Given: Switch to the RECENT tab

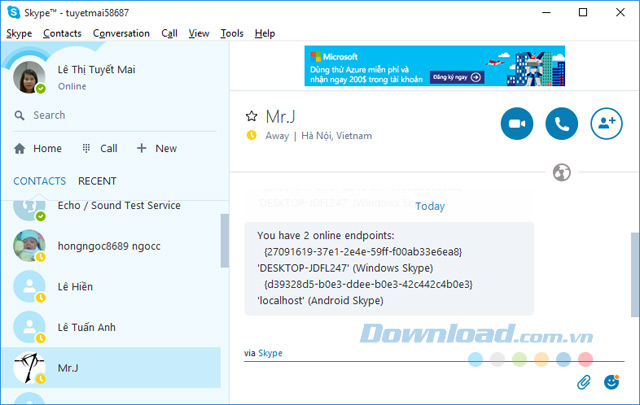Looking at the screenshot, I should 97,181.
